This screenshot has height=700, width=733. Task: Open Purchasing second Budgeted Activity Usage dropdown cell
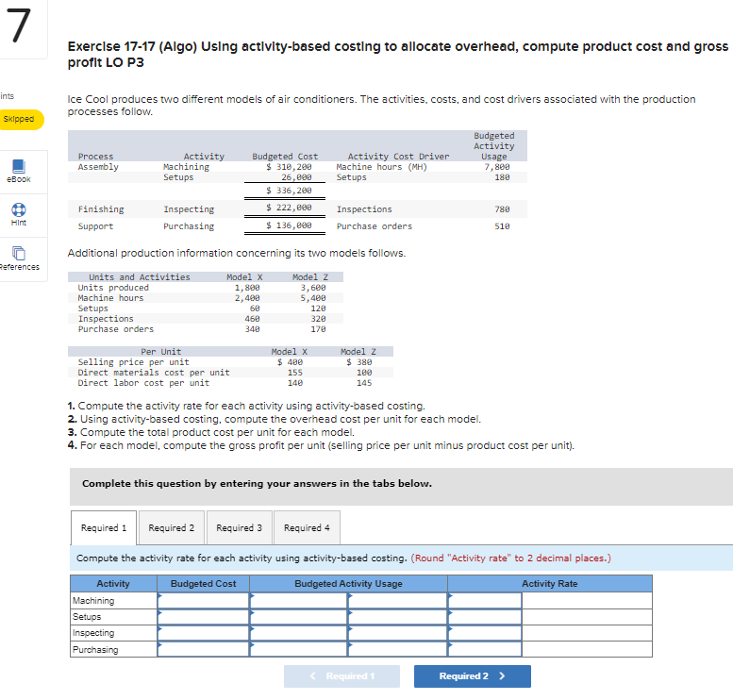[x=398, y=649]
